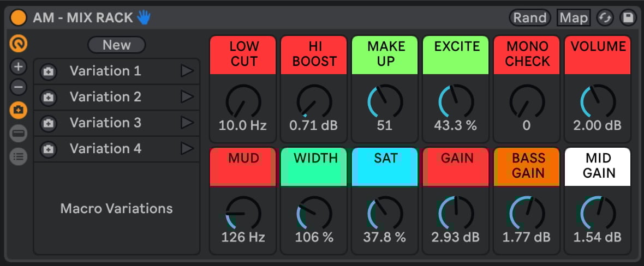
Task: Click the LOW CUT macro label
Action: 243,55
